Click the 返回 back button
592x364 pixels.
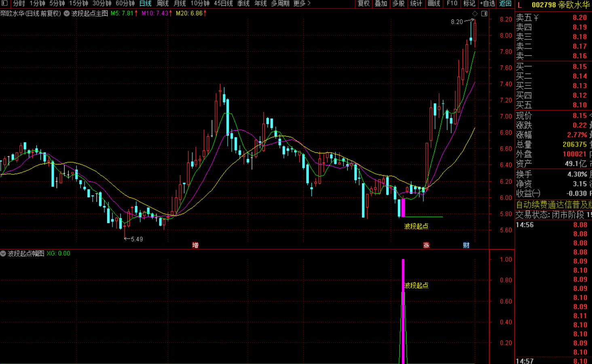coord(505,4)
